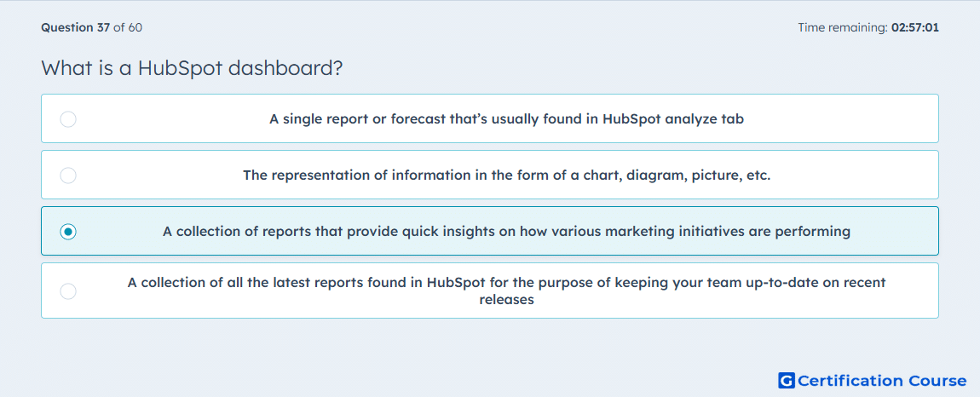Click the 'Time remaining:' label
This screenshot has height=397, width=980.
pyautogui.click(x=843, y=27)
